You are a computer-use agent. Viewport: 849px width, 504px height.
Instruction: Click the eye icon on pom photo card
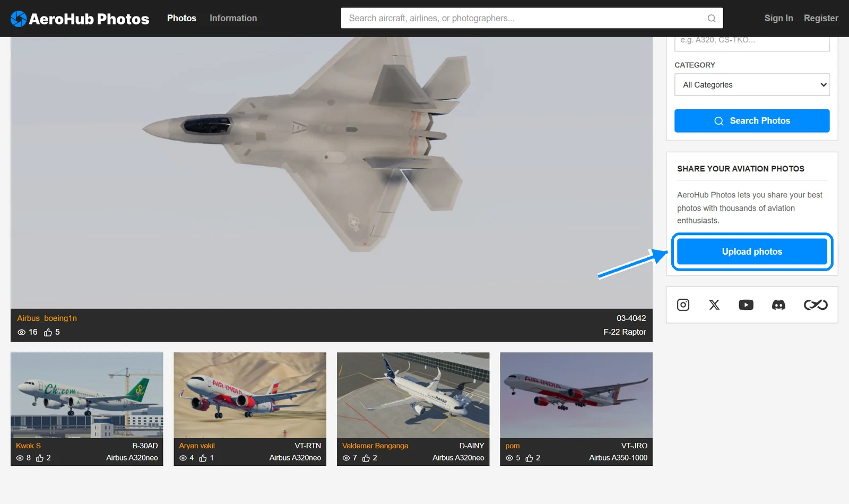pyautogui.click(x=509, y=458)
